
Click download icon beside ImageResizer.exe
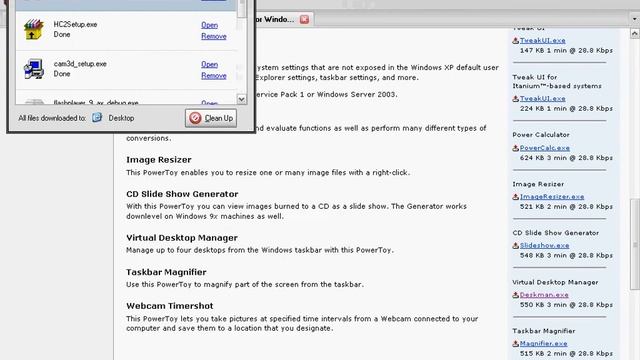[516, 196]
